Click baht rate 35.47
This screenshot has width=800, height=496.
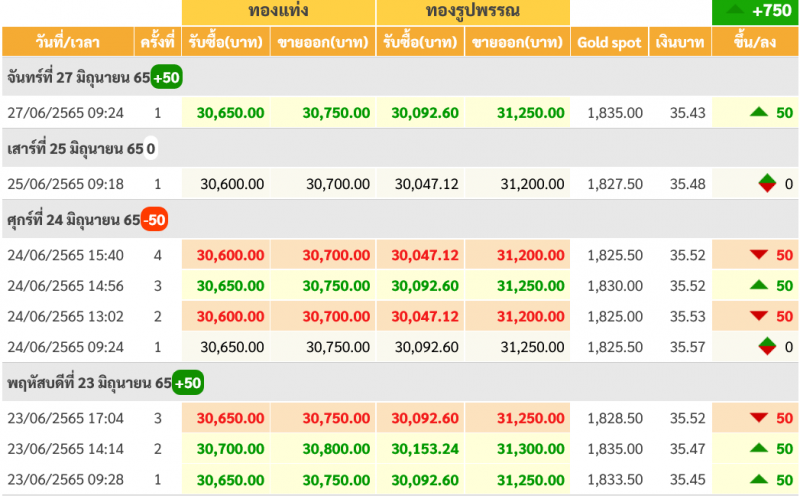point(688,449)
